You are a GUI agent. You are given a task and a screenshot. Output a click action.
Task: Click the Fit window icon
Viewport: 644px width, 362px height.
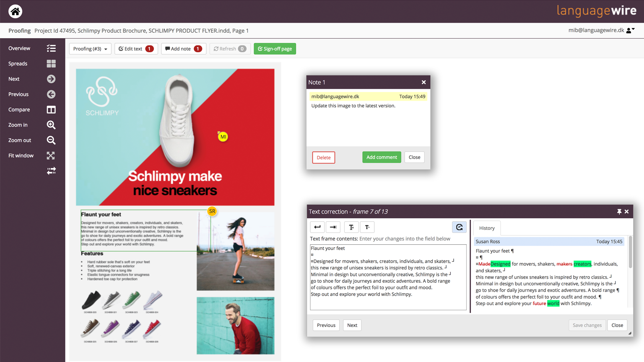tap(51, 155)
